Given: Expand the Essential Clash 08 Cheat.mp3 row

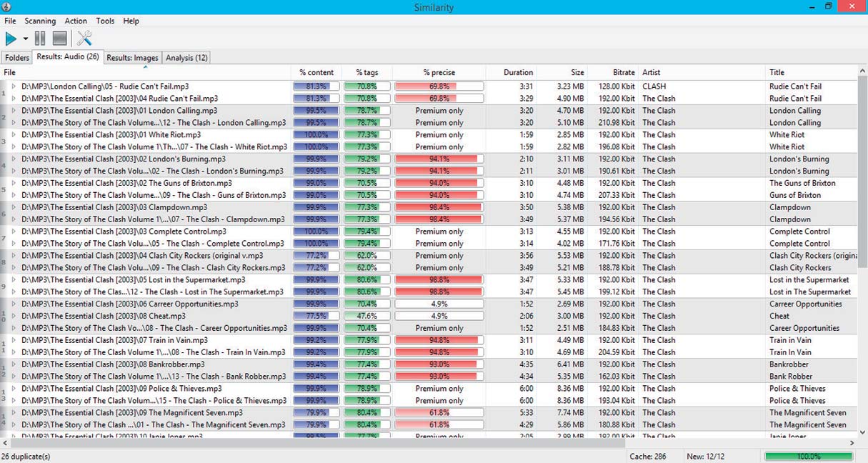Looking at the screenshot, I should 14,316.
